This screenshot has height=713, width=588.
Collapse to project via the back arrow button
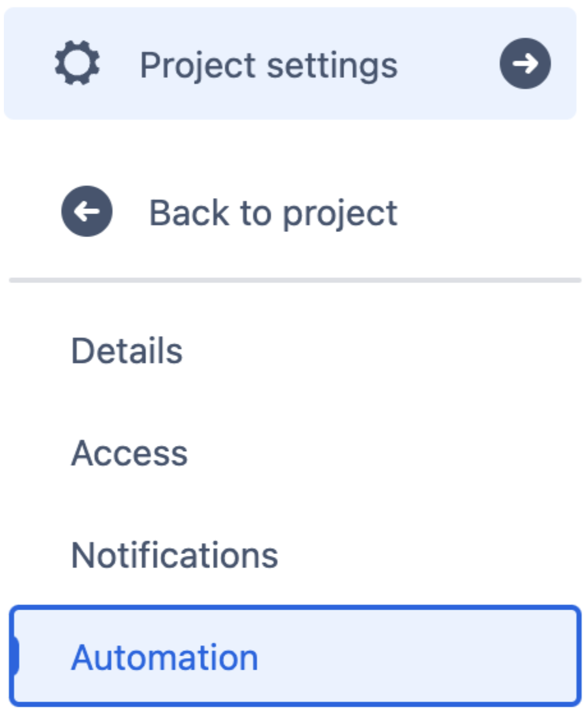tap(87, 211)
